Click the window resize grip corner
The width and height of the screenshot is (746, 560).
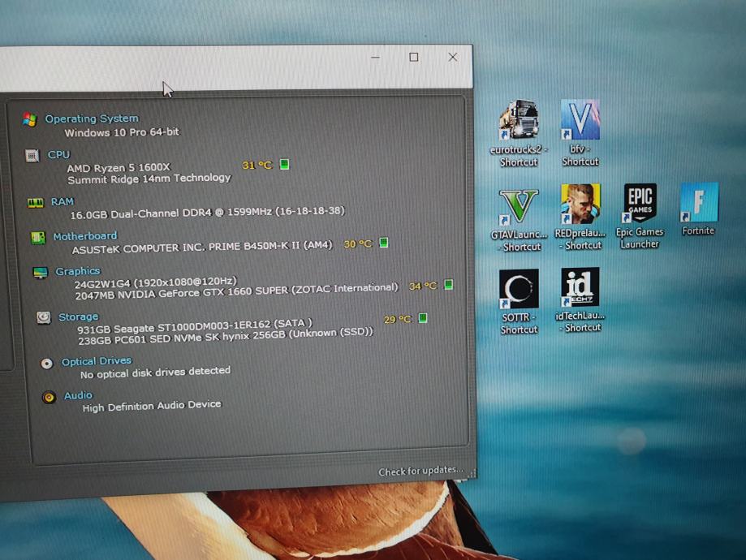pyautogui.click(x=472, y=473)
